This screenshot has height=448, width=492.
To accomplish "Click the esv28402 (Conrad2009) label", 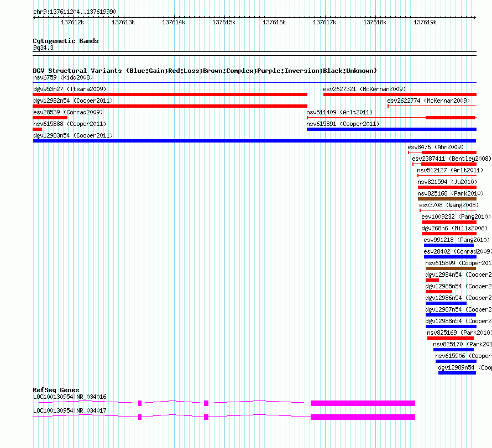I will (x=458, y=251).
